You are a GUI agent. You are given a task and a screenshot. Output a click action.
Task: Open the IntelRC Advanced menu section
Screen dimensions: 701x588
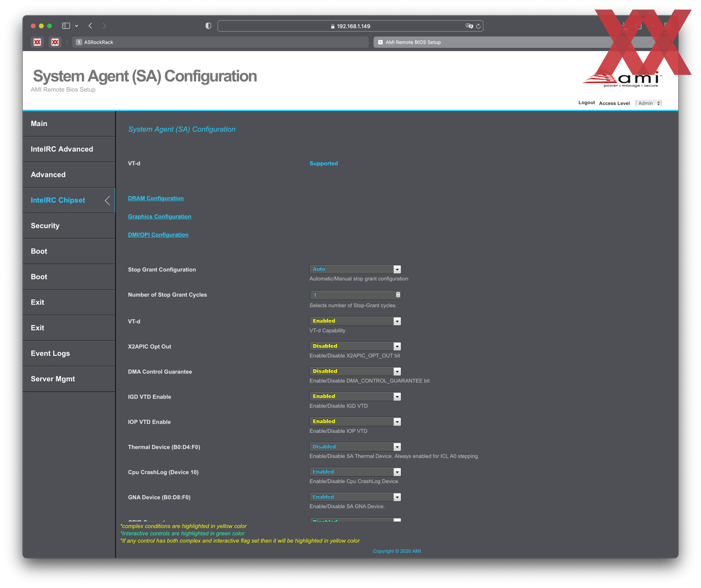click(x=69, y=149)
